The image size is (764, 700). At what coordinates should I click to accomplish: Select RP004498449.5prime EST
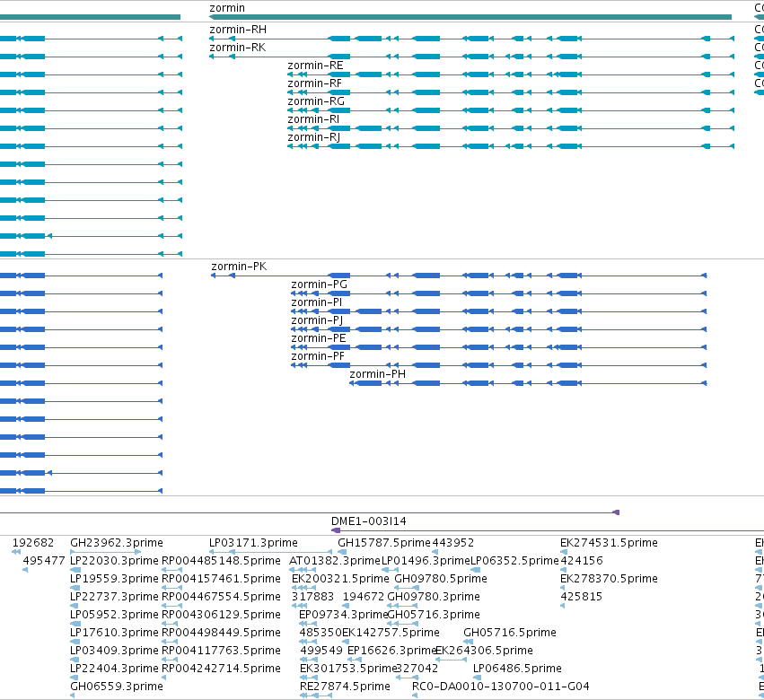coord(221,633)
